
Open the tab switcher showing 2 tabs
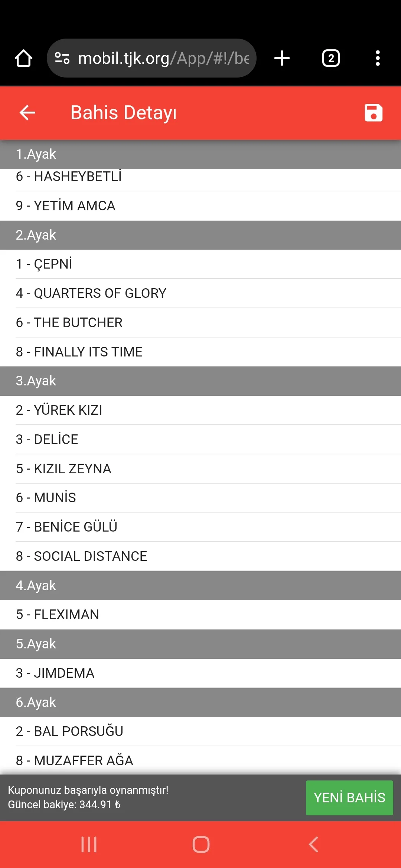pos(331,58)
